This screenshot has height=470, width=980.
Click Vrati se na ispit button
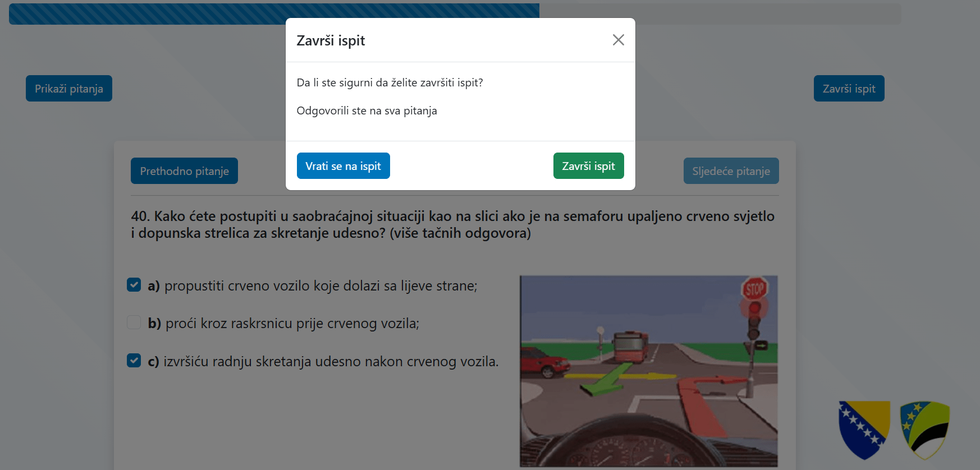click(343, 166)
